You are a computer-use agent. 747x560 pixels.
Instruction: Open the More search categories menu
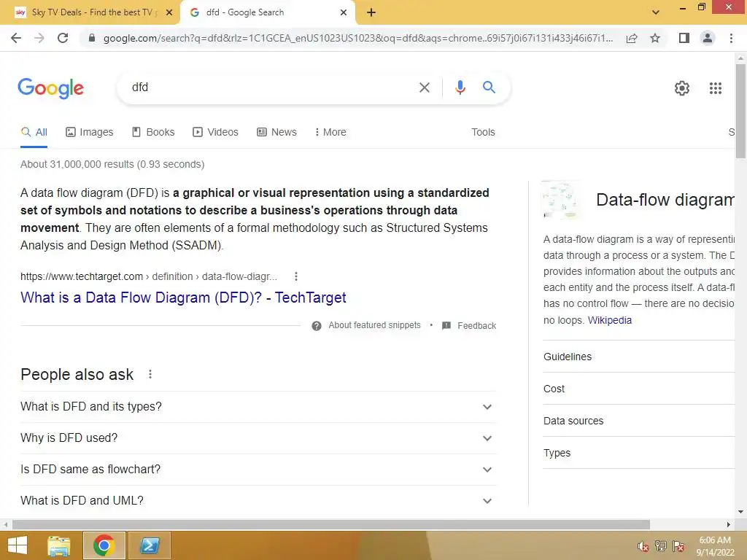[330, 133]
